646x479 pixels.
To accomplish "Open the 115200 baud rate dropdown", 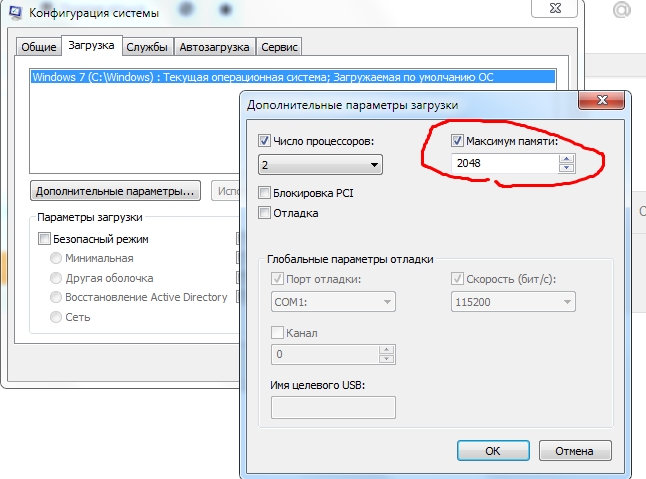I will [x=513, y=302].
